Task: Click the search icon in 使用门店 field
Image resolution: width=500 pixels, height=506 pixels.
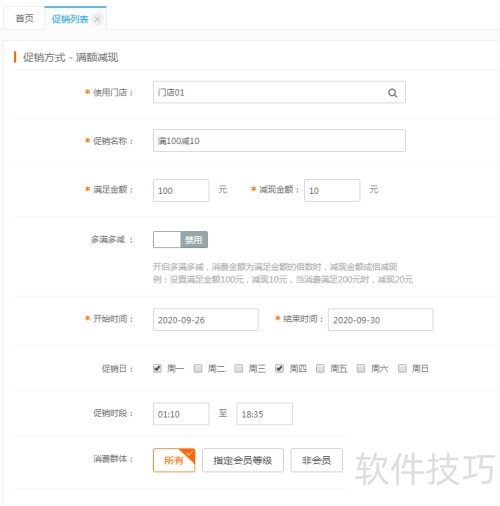Action: [x=393, y=93]
